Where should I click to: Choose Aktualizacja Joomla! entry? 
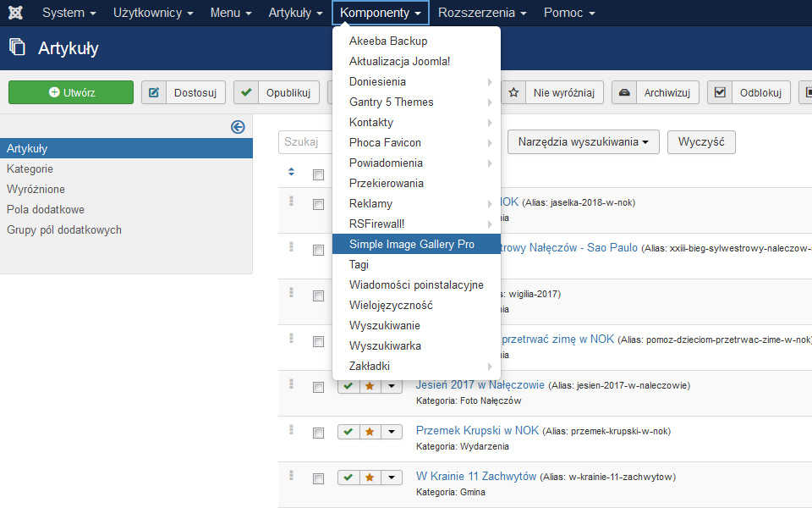(416, 61)
